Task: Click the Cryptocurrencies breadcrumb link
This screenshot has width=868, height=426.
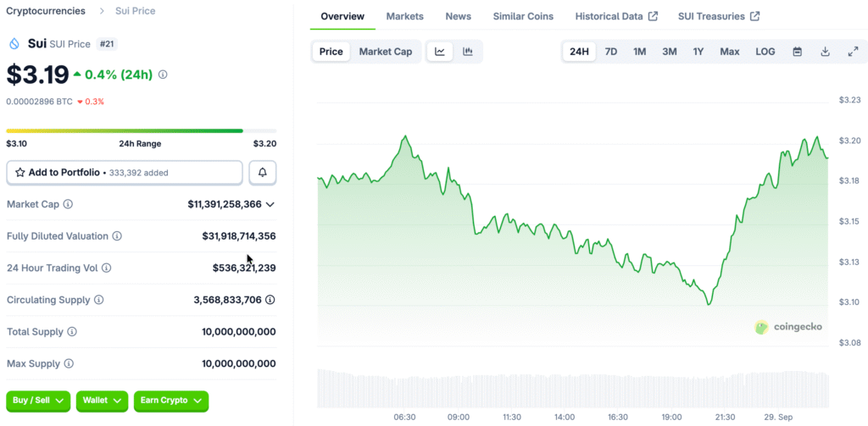Action: click(x=46, y=11)
